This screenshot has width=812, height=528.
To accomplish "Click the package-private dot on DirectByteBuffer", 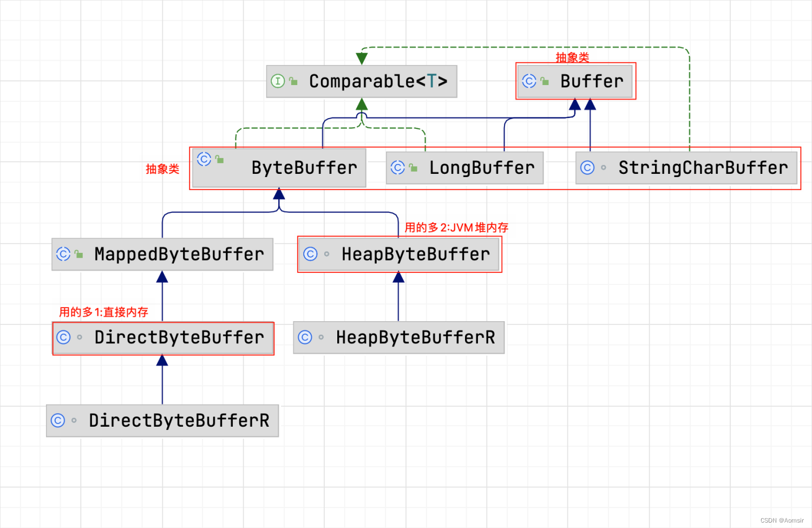I will (x=80, y=337).
